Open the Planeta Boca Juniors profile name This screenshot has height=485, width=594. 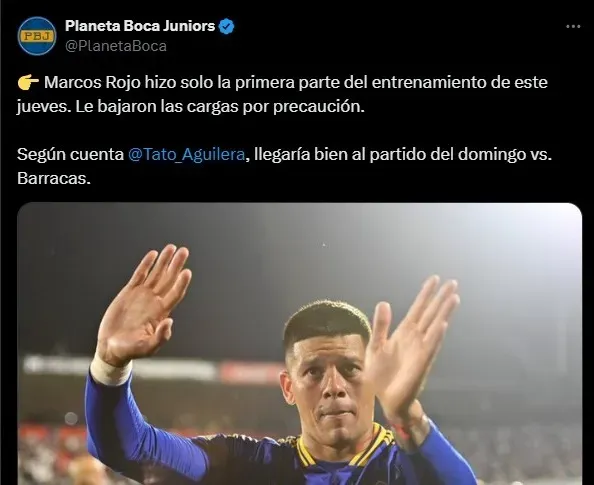140,26
